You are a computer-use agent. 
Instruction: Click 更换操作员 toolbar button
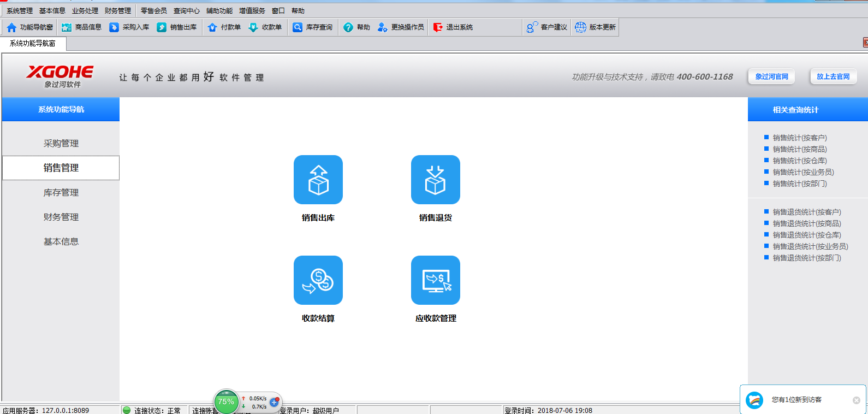pyautogui.click(x=401, y=27)
